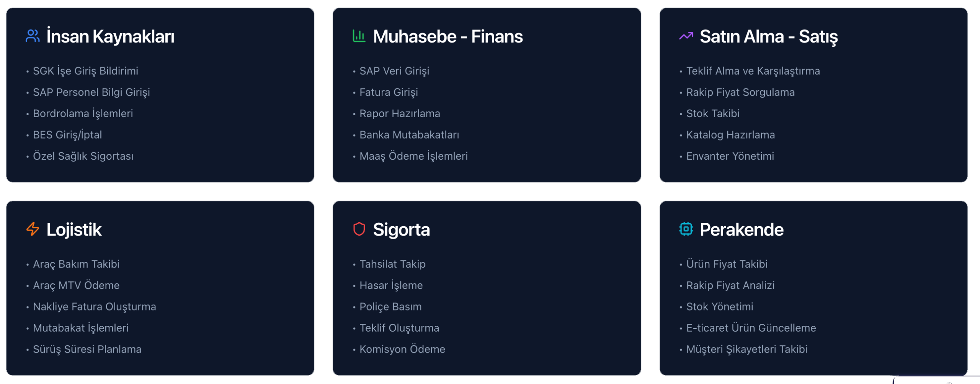Click the chip icon beside Perakende
Image resolution: width=980 pixels, height=384 pixels.
click(x=686, y=229)
